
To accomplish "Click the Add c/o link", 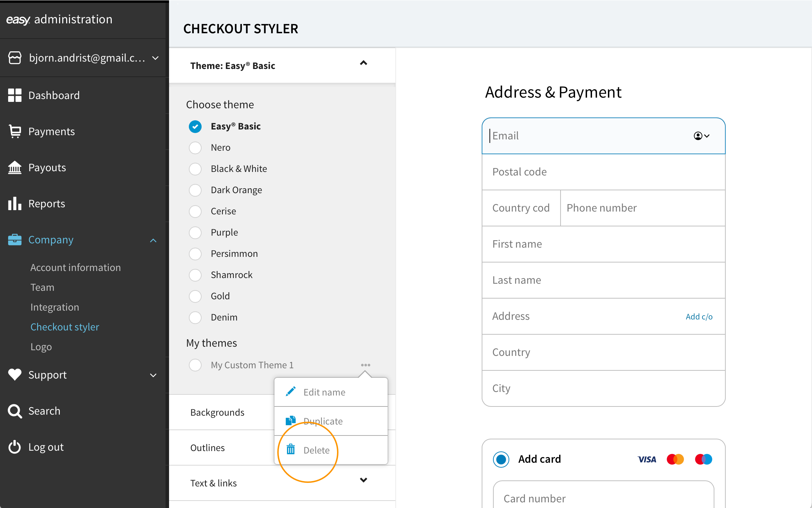I will tap(699, 317).
